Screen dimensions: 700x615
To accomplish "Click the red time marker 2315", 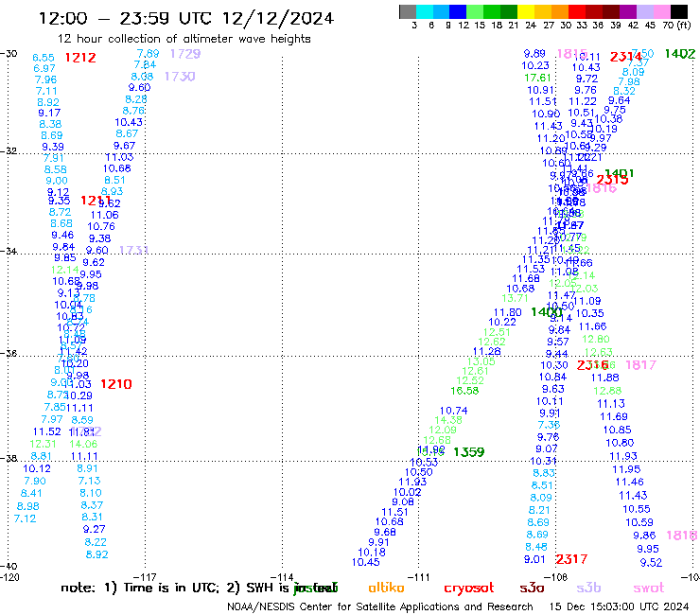I will 613,180.
